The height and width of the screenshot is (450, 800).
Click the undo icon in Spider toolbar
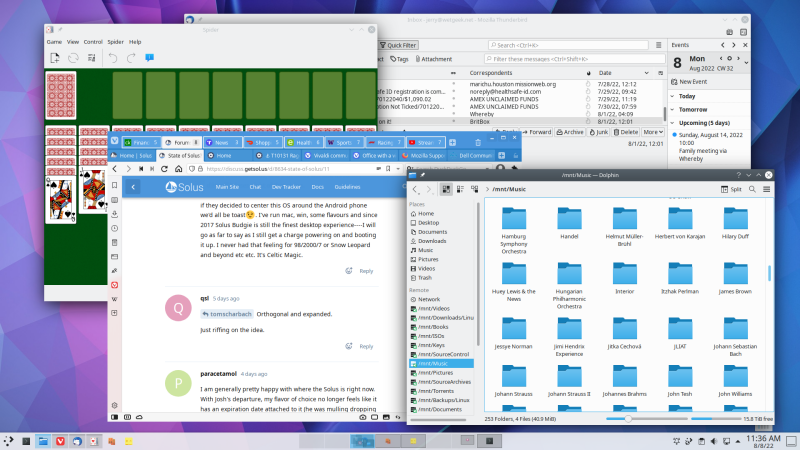(x=112, y=59)
